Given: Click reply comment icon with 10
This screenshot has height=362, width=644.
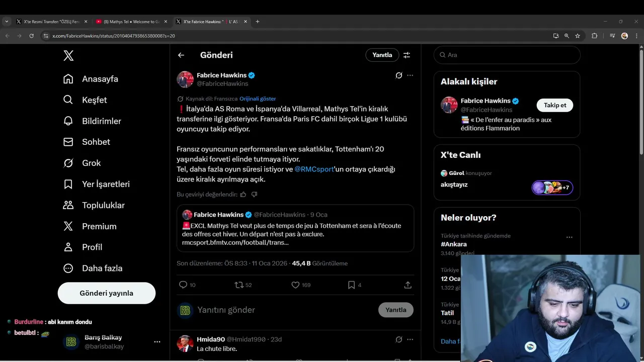Looking at the screenshot, I should click(183, 285).
